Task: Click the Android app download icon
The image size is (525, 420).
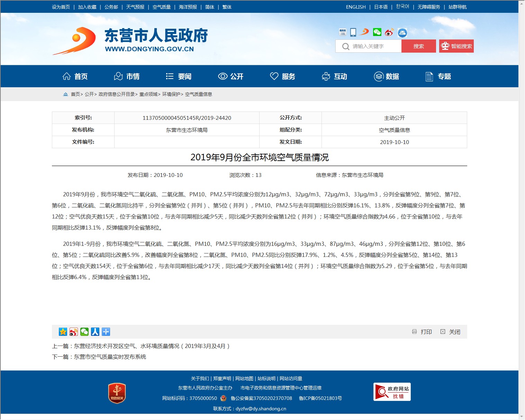Action: (x=402, y=33)
